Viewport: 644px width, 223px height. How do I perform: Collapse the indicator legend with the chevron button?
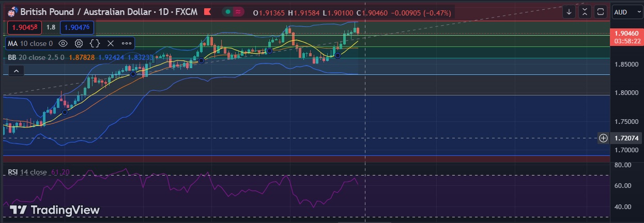[16, 71]
